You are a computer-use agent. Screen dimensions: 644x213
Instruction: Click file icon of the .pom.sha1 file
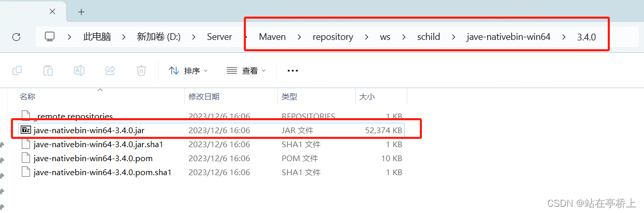coord(26,172)
